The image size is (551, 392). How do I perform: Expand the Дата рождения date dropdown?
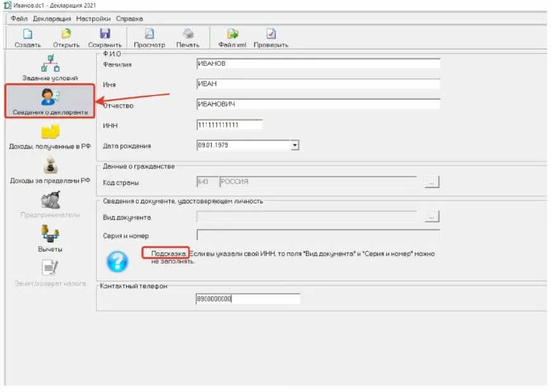(x=294, y=145)
